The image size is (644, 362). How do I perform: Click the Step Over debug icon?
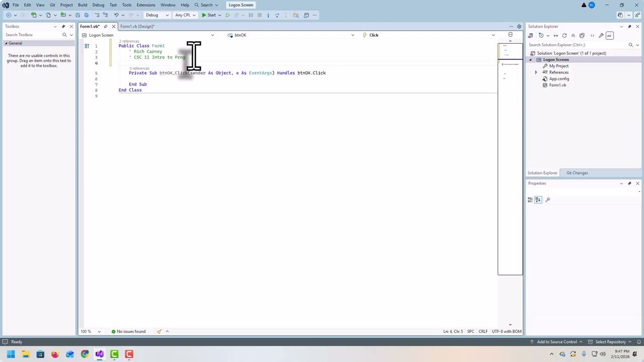[277, 15]
